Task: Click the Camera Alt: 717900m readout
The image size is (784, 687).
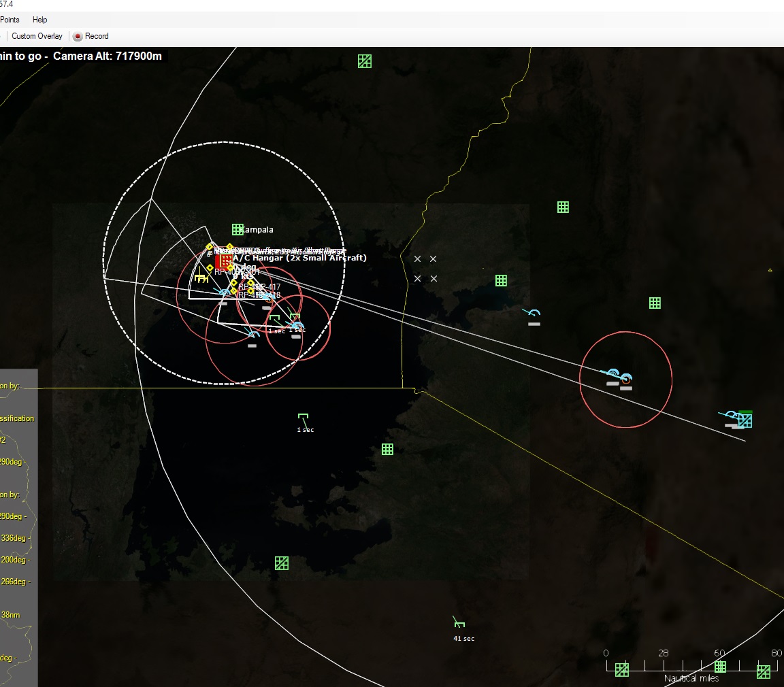Action: pos(108,56)
